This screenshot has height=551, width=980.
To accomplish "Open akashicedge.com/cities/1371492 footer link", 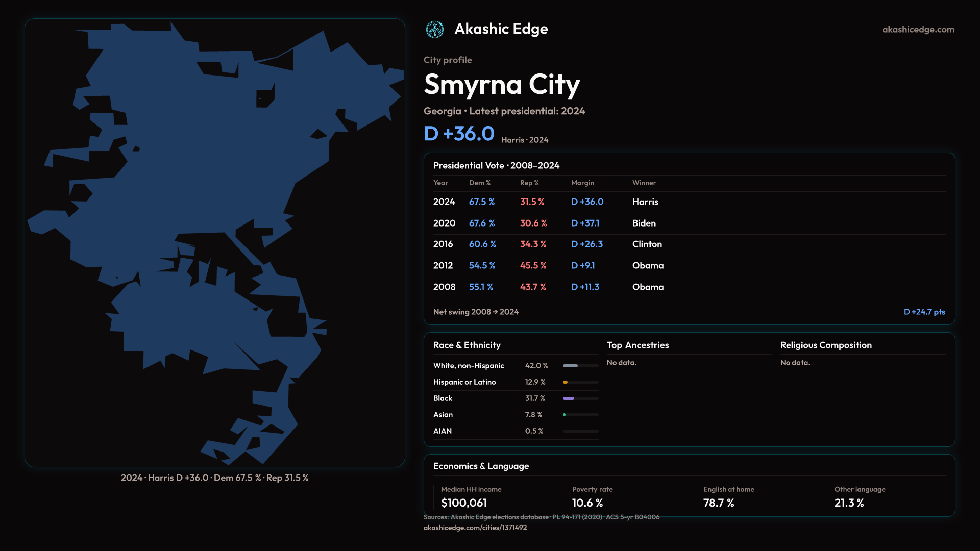I will pyautogui.click(x=475, y=528).
